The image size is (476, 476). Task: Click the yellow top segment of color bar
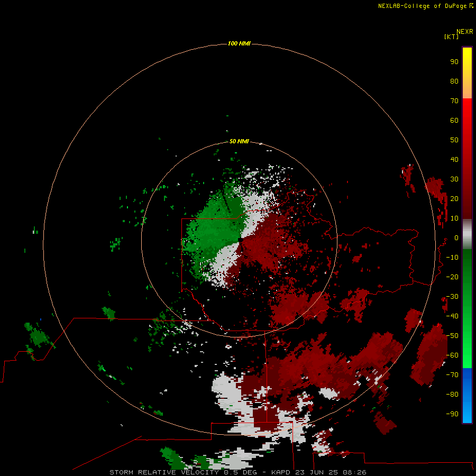467,73
